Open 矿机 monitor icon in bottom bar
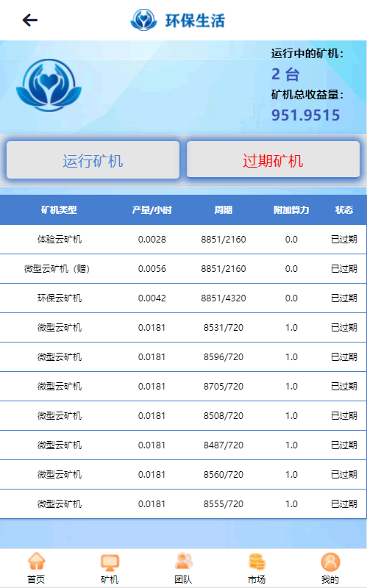 pos(110,562)
